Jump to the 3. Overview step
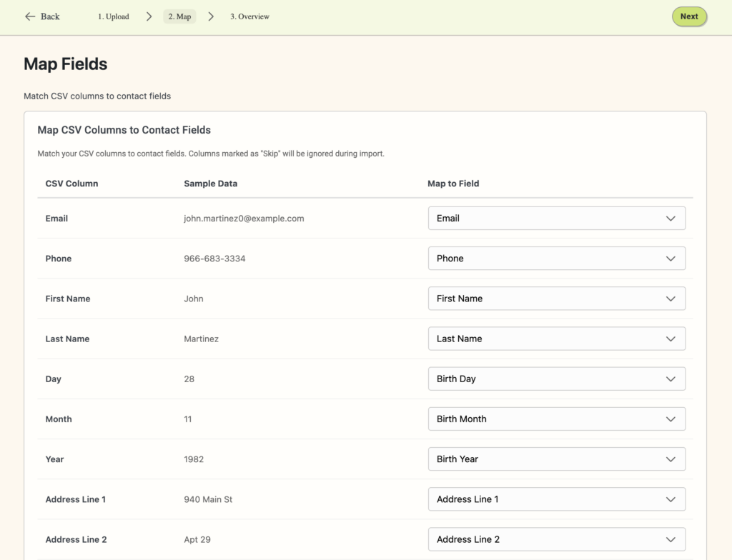This screenshot has width=732, height=560. click(249, 16)
